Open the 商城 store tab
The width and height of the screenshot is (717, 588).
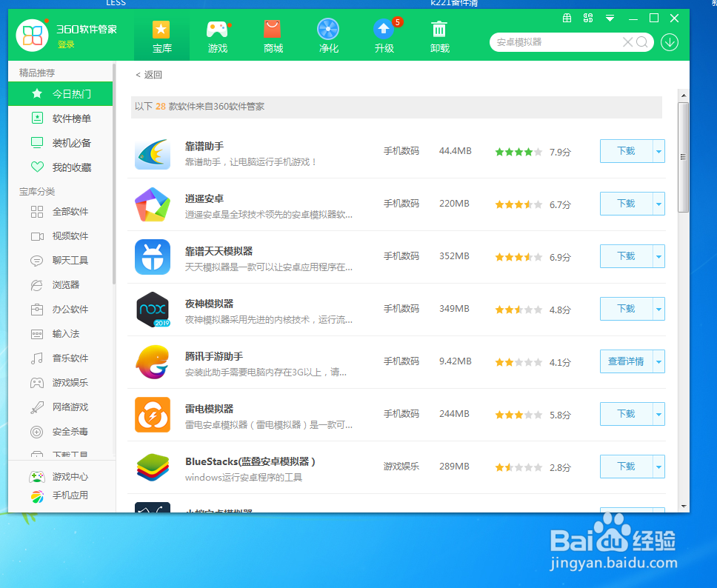273,37
